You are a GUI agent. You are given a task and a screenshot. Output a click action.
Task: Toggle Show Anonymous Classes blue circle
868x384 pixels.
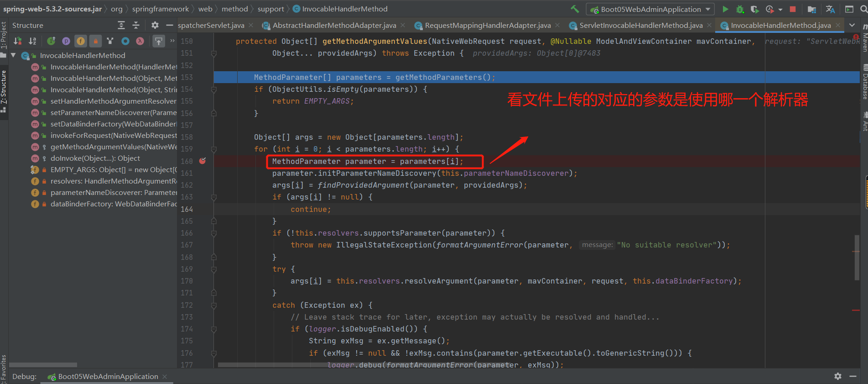tap(125, 41)
